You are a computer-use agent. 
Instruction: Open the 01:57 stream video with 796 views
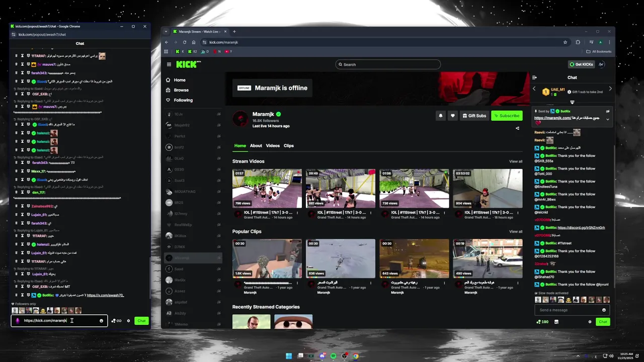pos(267,189)
